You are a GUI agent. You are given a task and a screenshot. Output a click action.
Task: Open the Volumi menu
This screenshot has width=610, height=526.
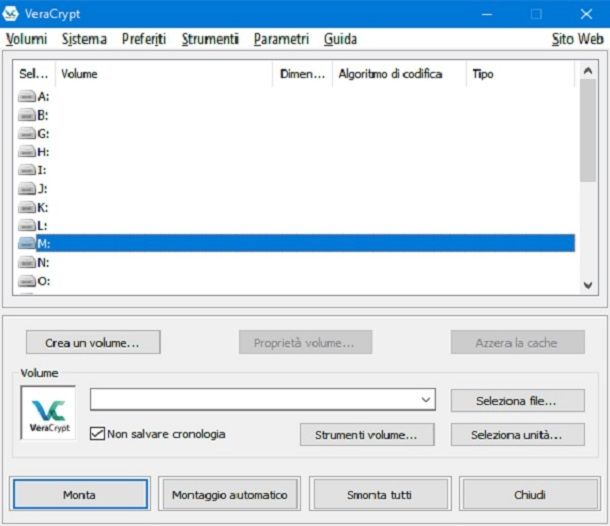click(26, 39)
